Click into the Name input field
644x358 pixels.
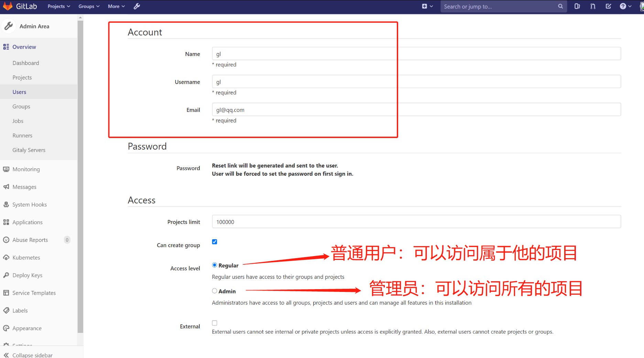(x=416, y=54)
